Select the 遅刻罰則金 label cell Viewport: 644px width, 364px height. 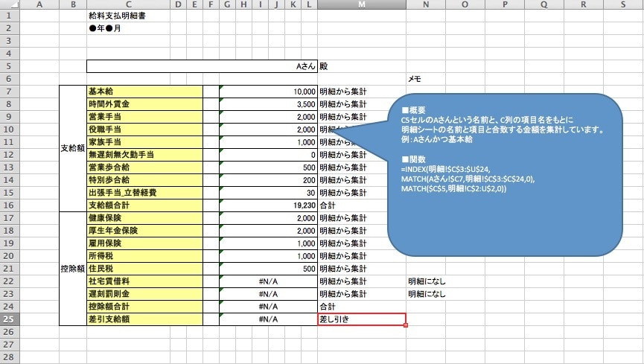[x=144, y=294]
